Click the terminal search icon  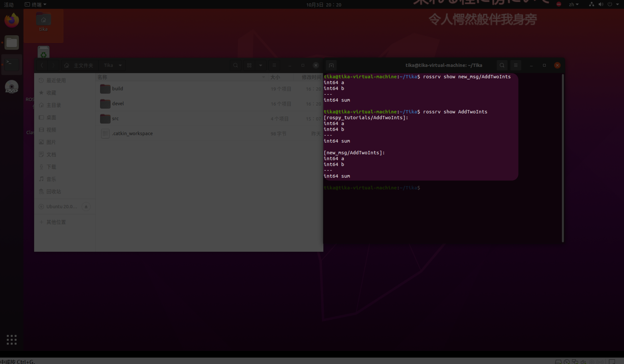[502, 65]
